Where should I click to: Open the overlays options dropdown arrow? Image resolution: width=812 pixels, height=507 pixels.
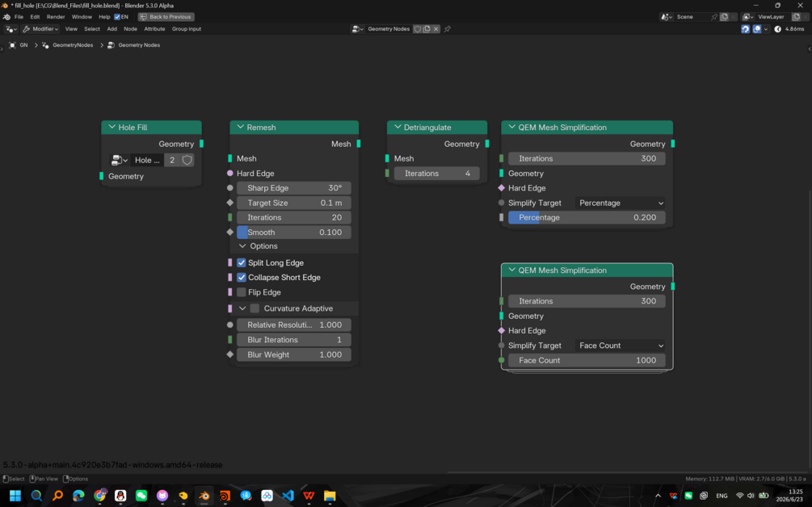pos(766,29)
